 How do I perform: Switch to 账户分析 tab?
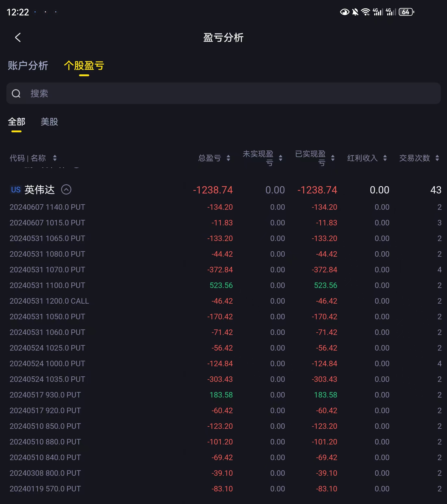click(28, 66)
